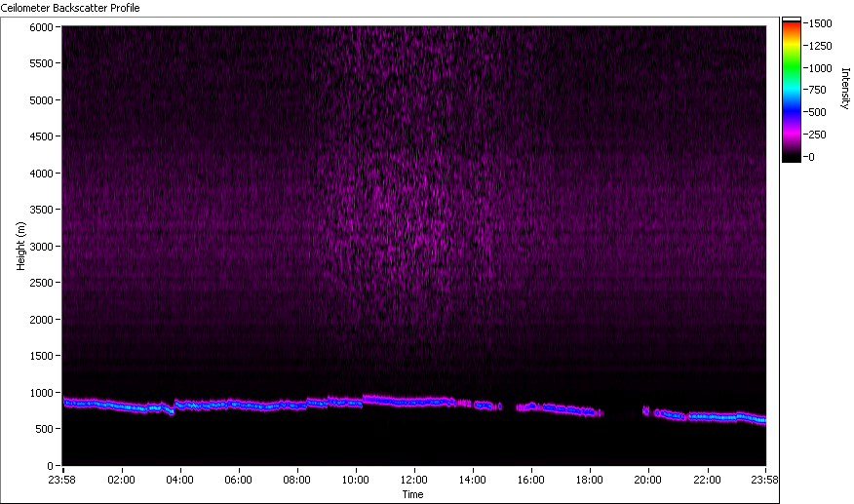This screenshot has width=854, height=504.
Task: Click the 02:00 time axis label
Action: coord(121,480)
